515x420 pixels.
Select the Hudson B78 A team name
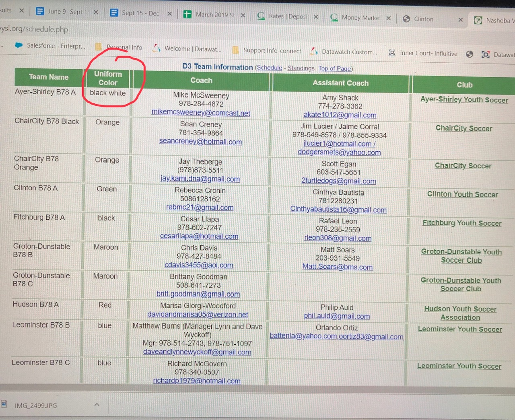pos(35,305)
